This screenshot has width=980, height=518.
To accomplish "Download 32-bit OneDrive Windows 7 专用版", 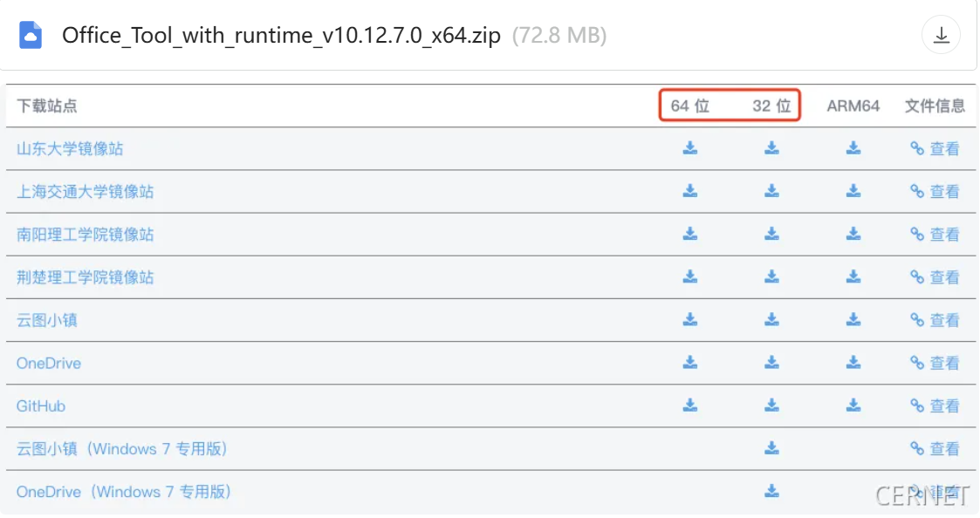I will [x=771, y=490].
